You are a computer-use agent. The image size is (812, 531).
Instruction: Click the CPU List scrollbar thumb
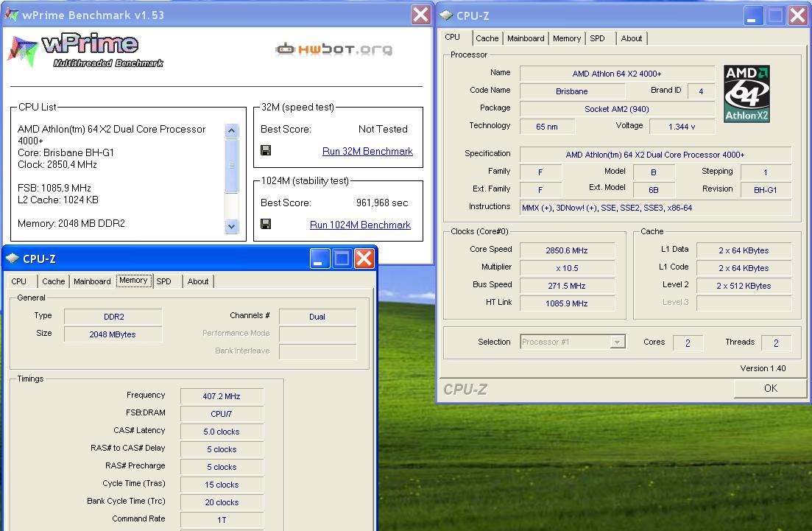[x=231, y=166]
